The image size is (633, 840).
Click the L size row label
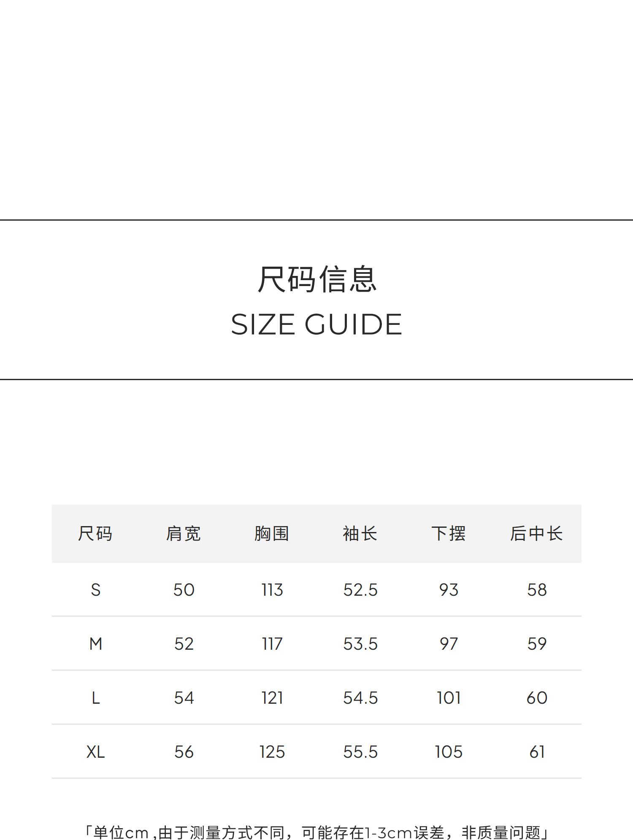(x=96, y=698)
